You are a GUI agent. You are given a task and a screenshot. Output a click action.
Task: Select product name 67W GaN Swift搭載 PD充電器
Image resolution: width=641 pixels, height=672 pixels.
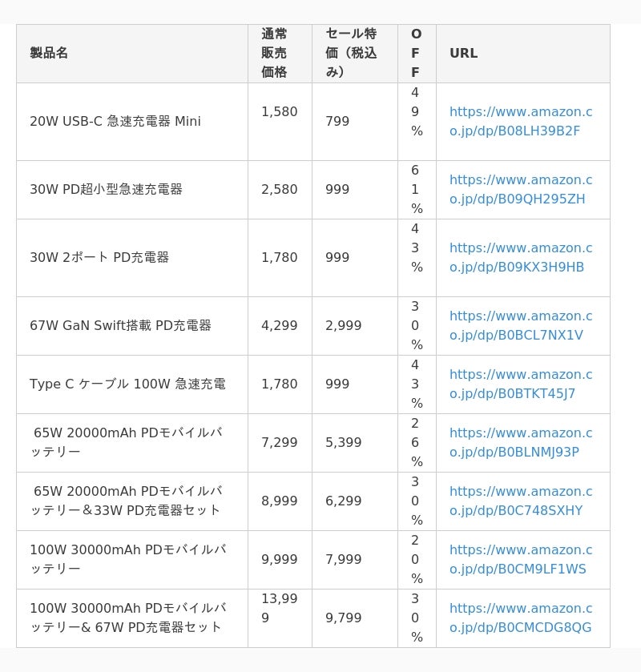[x=120, y=326]
